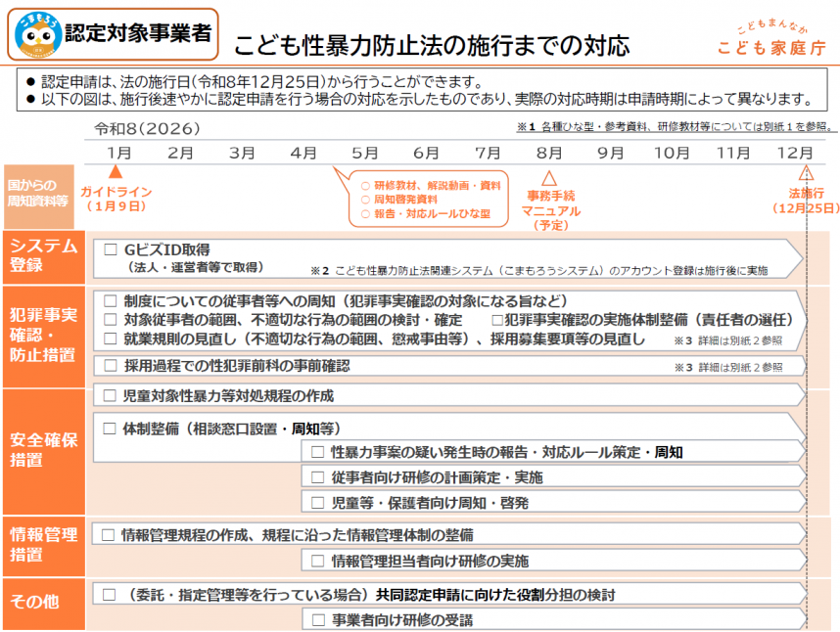Screen dimensions: 840x632
Task: Click the 7月 month header
Action: (x=488, y=153)
